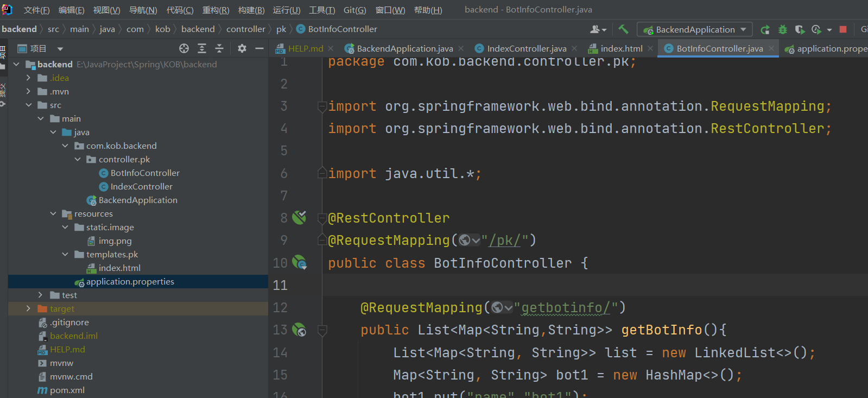Viewport: 868px width, 398px height.
Task: Select the kob breadcrumb in navigation bar
Action: pos(162,29)
